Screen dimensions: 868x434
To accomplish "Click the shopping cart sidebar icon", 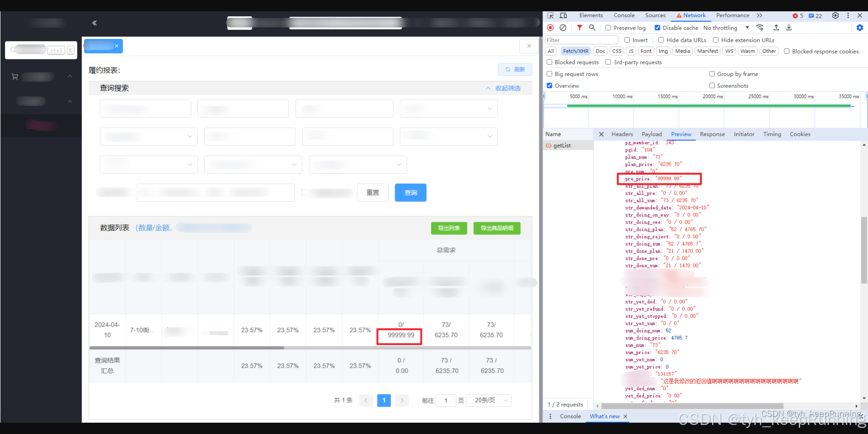I will click(x=15, y=77).
